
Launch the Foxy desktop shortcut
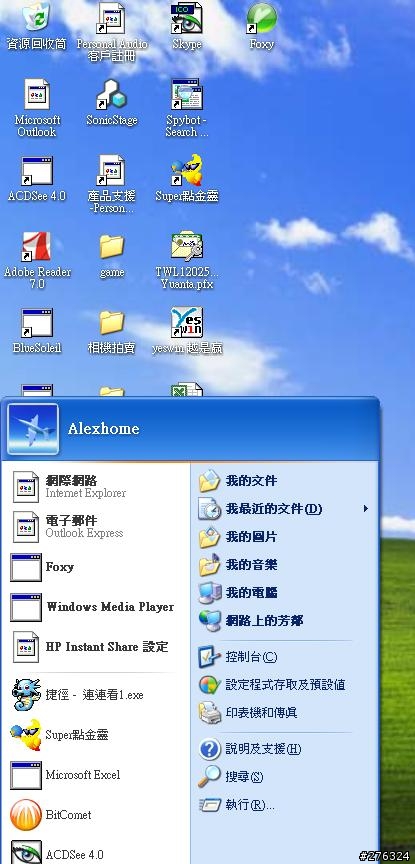262,26
